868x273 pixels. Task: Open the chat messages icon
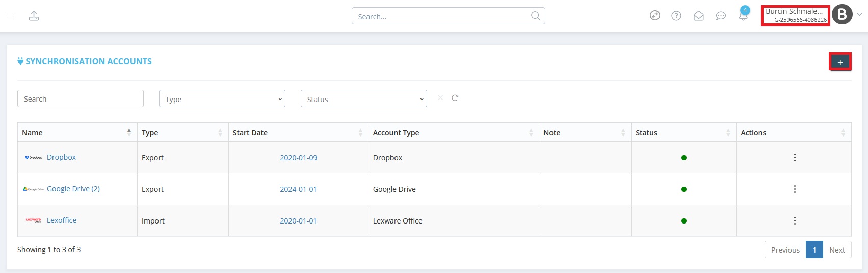point(721,16)
